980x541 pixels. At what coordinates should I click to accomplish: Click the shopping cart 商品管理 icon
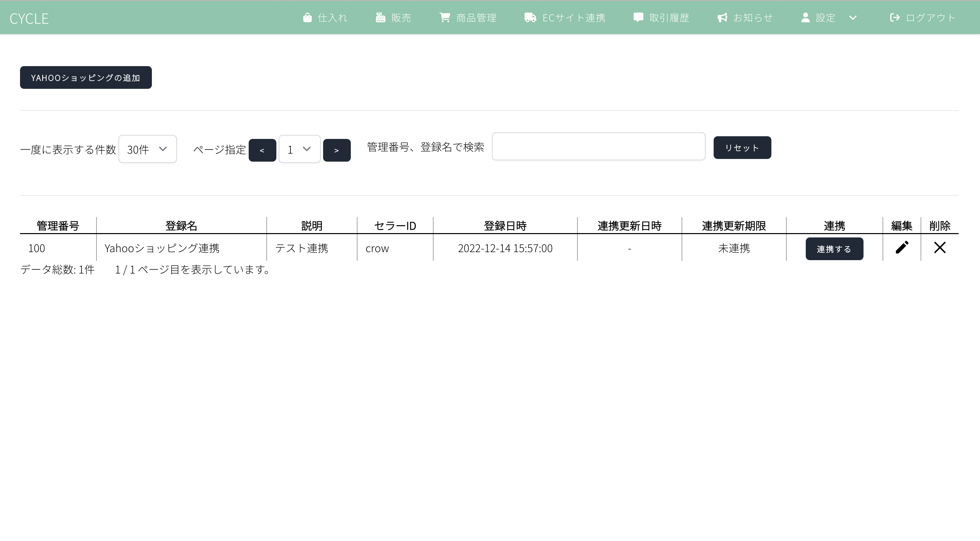445,17
